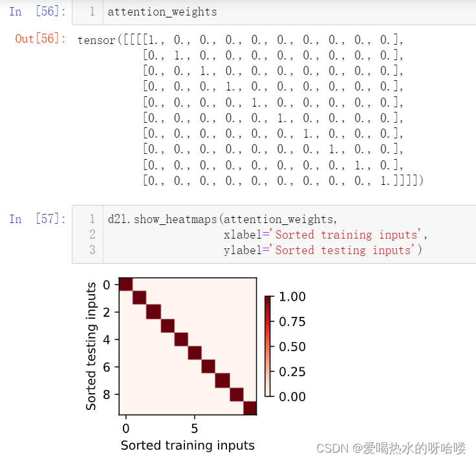Click the last tensor row ending with 1.]]]])
The width and height of the screenshot is (476, 461).
(283, 180)
